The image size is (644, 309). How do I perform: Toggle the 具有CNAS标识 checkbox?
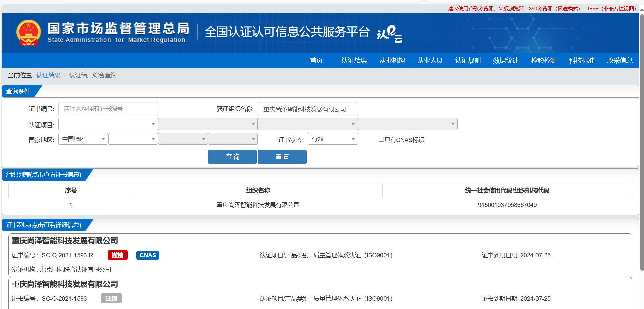pyautogui.click(x=381, y=139)
